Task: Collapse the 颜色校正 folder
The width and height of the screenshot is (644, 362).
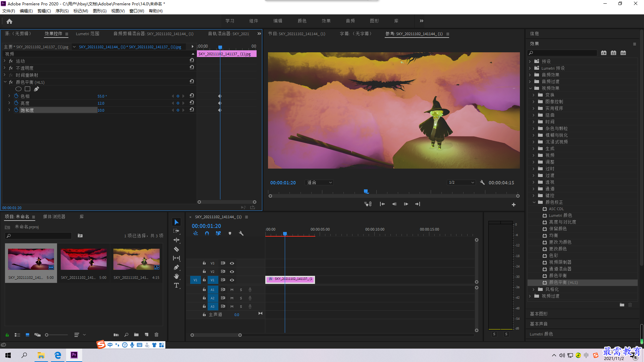Action: 534,202
